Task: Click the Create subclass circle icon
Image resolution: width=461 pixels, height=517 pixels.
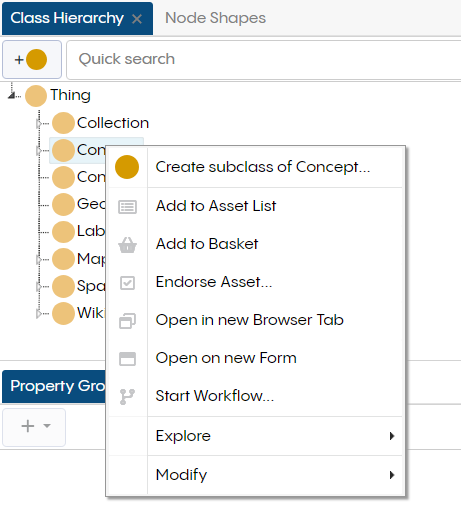Action: click(127, 167)
